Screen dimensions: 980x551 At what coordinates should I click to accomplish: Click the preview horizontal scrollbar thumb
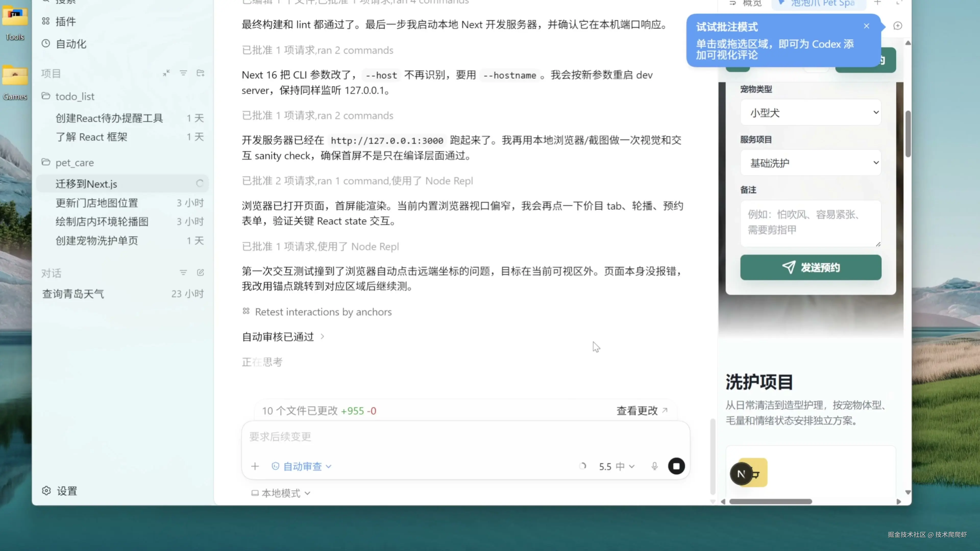[770, 502]
